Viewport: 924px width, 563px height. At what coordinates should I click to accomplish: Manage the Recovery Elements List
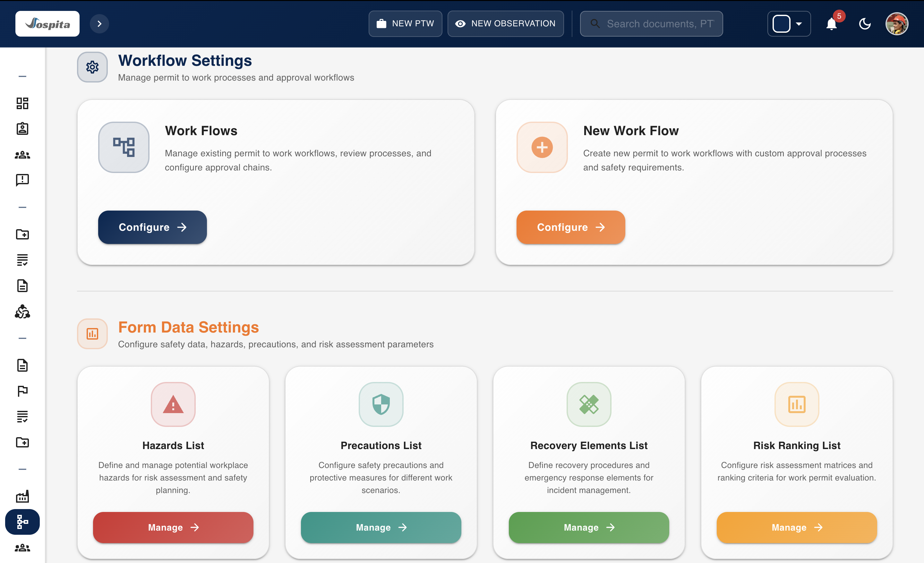coord(588,527)
